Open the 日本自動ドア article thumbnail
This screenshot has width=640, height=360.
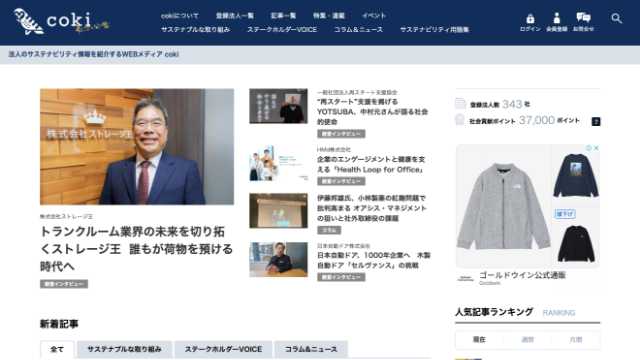[x=278, y=260]
